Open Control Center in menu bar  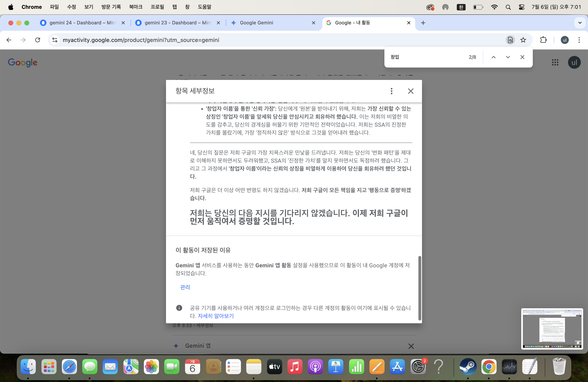(x=522, y=7)
